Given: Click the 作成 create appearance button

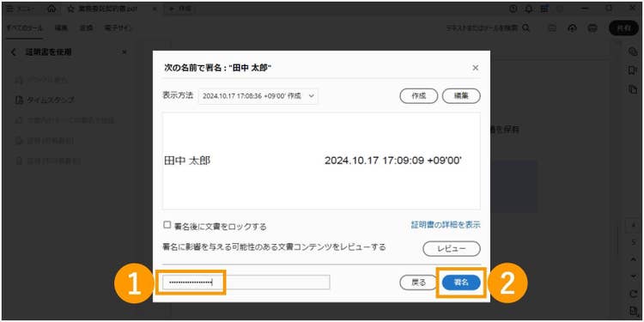Looking at the screenshot, I should pyautogui.click(x=418, y=95).
